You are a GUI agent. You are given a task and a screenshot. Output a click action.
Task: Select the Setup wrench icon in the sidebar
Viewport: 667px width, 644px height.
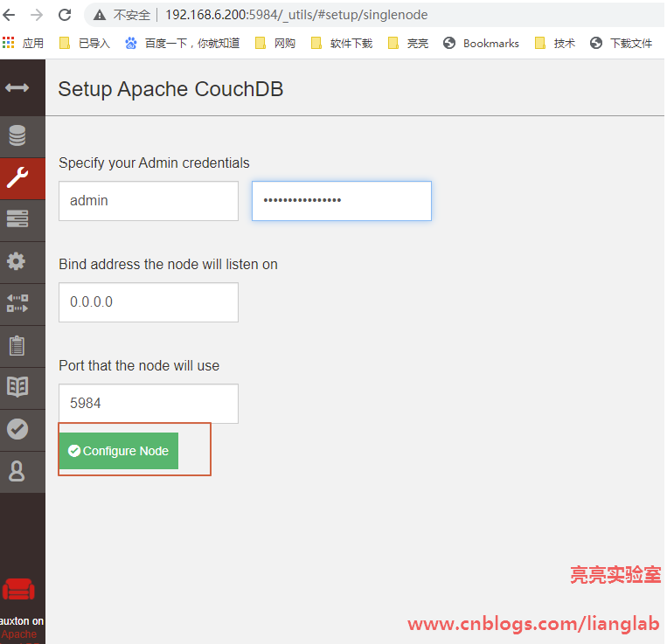pyautogui.click(x=17, y=178)
